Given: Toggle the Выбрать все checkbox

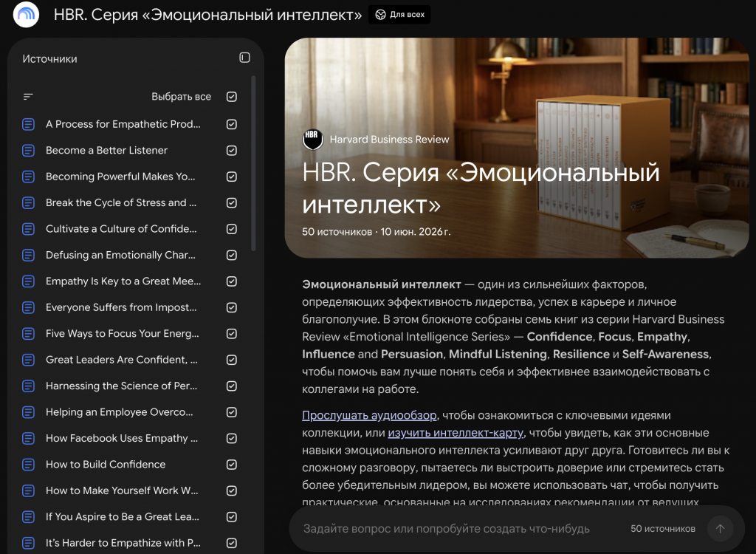Looking at the screenshot, I should [x=231, y=97].
